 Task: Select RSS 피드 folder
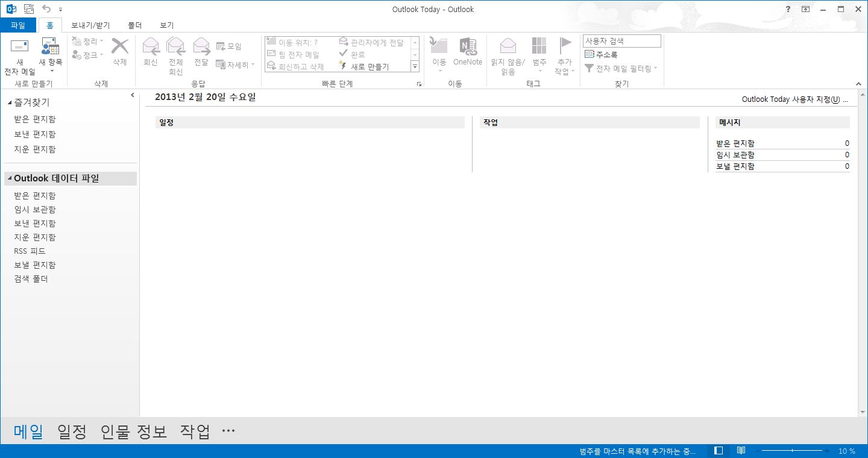pyautogui.click(x=30, y=251)
